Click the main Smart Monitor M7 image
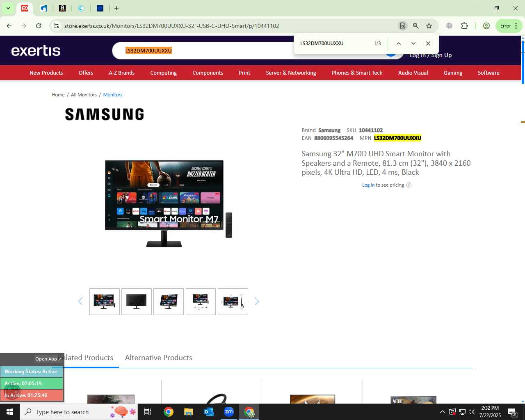The width and height of the screenshot is (525, 420). point(169,204)
